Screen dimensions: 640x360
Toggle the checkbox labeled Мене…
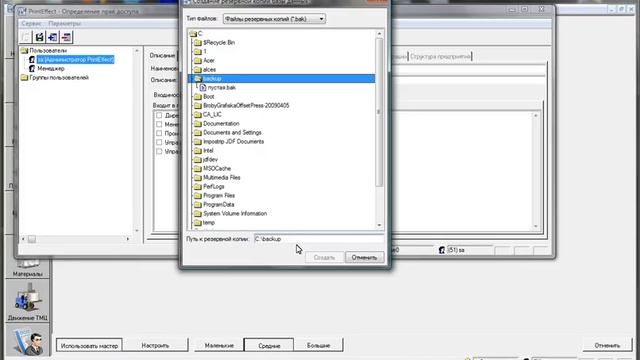pos(159,124)
